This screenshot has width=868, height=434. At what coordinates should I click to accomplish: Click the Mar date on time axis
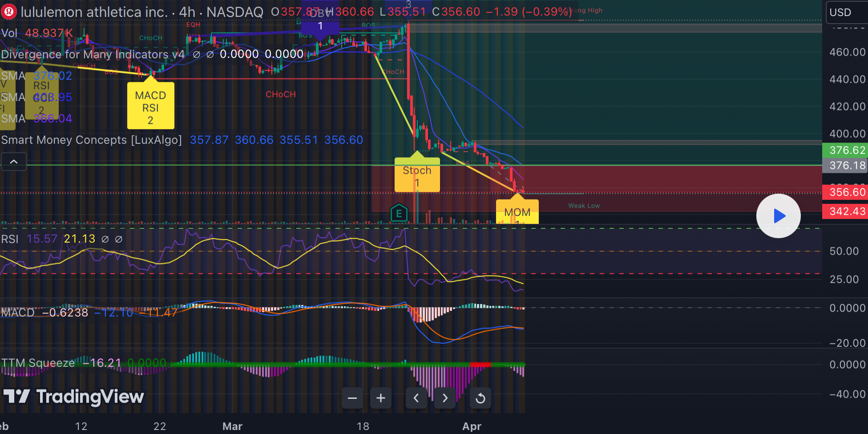(x=233, y=426)
